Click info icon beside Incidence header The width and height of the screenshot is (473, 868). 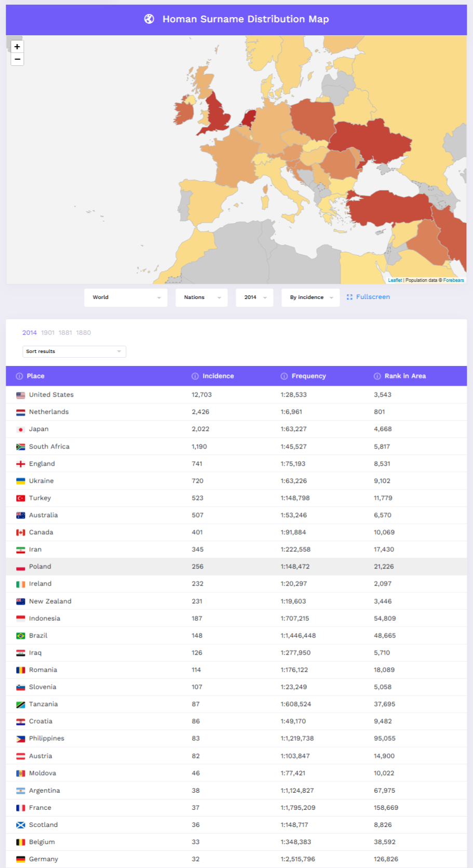coord(195,376)
